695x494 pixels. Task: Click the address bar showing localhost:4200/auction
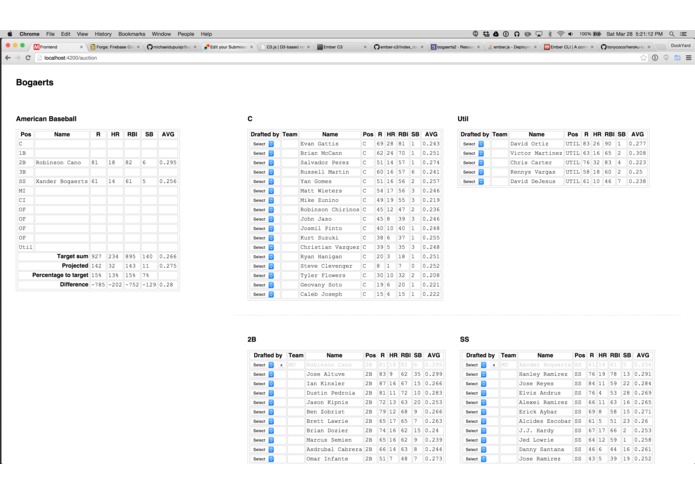coord(337,58)
